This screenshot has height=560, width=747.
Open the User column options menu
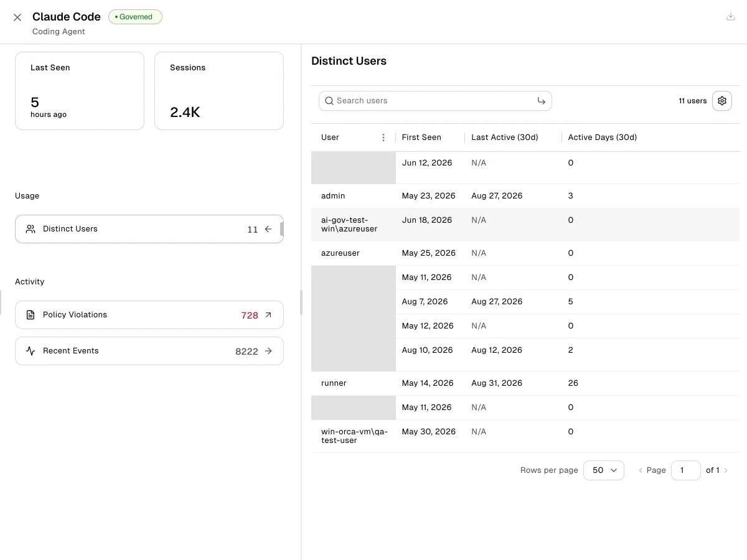point(383,138)
